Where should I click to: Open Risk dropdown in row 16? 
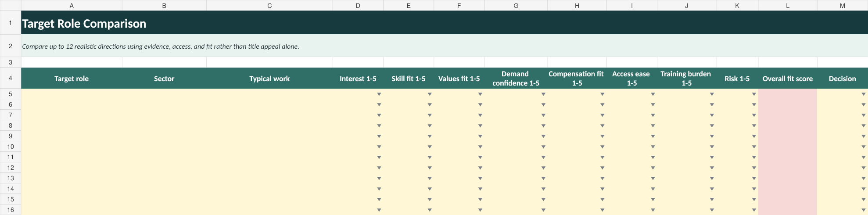pos(754,210)
